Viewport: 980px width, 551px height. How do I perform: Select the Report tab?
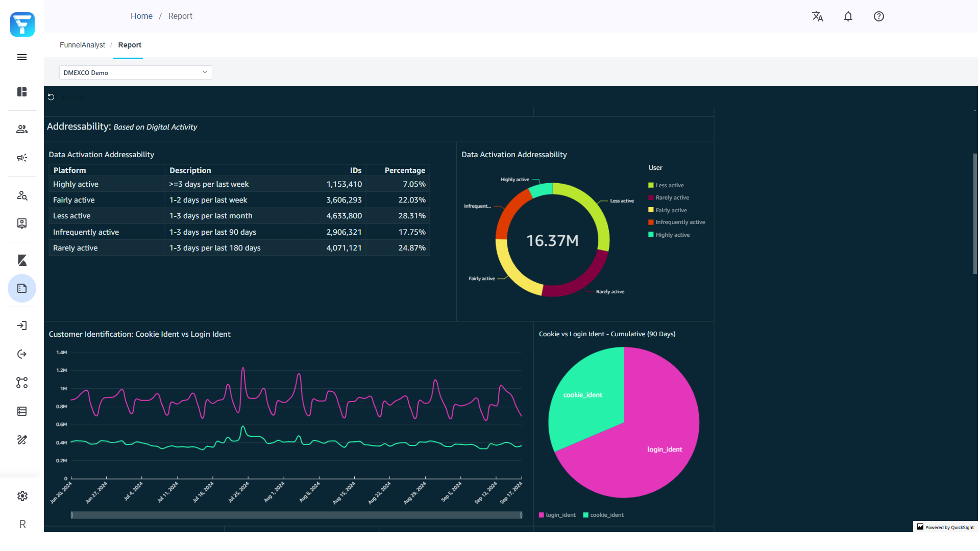[x=130, y=45]
